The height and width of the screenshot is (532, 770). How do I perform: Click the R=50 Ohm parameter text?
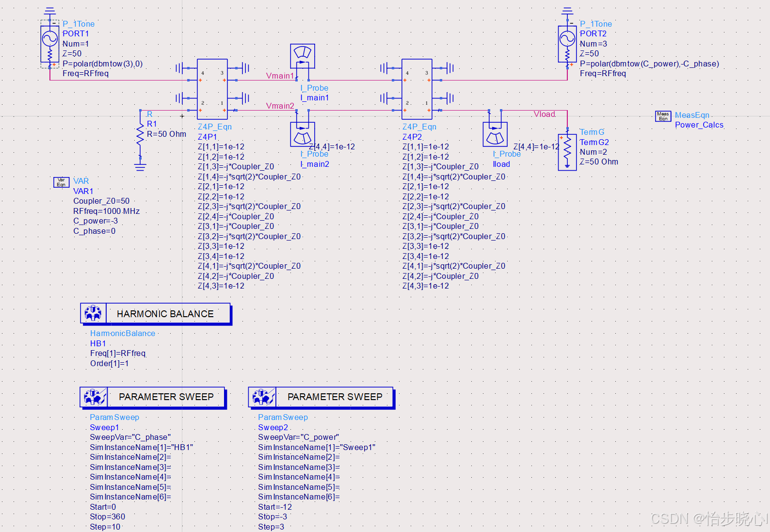[166, 134]
